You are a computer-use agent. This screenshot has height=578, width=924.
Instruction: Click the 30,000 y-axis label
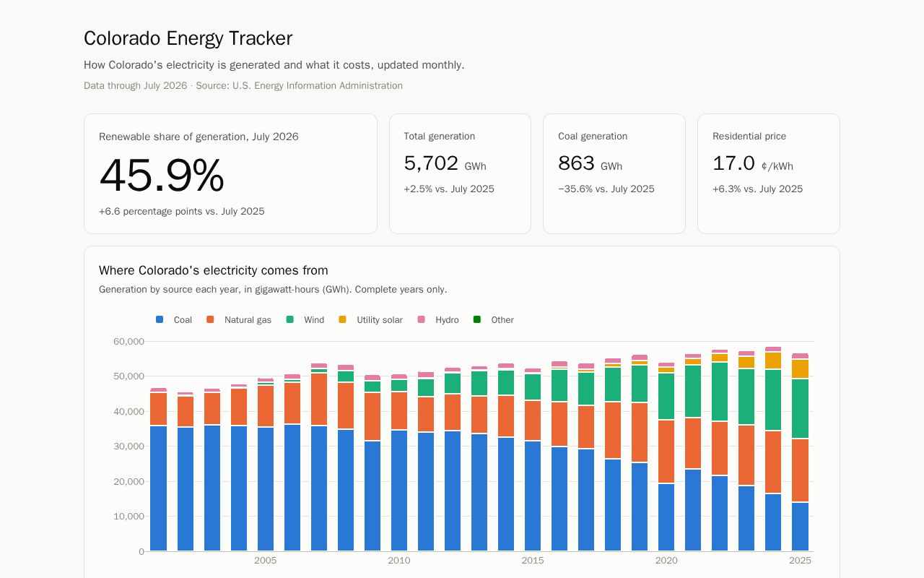pyautogui.click(x=129, y=447)
